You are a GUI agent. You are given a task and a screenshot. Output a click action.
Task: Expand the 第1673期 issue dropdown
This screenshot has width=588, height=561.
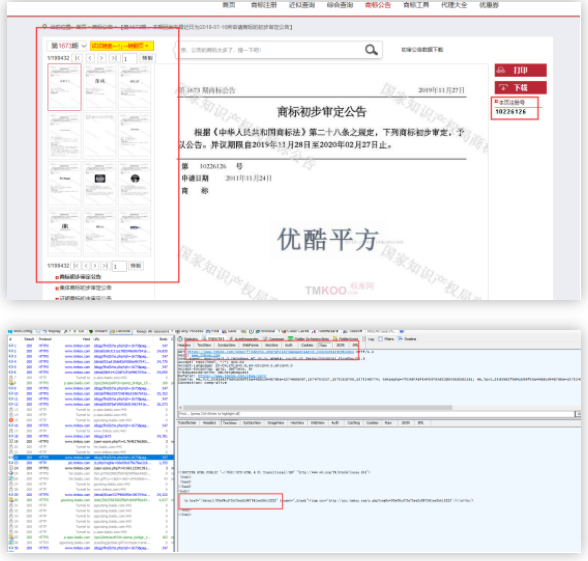click(x=67, y=46)
